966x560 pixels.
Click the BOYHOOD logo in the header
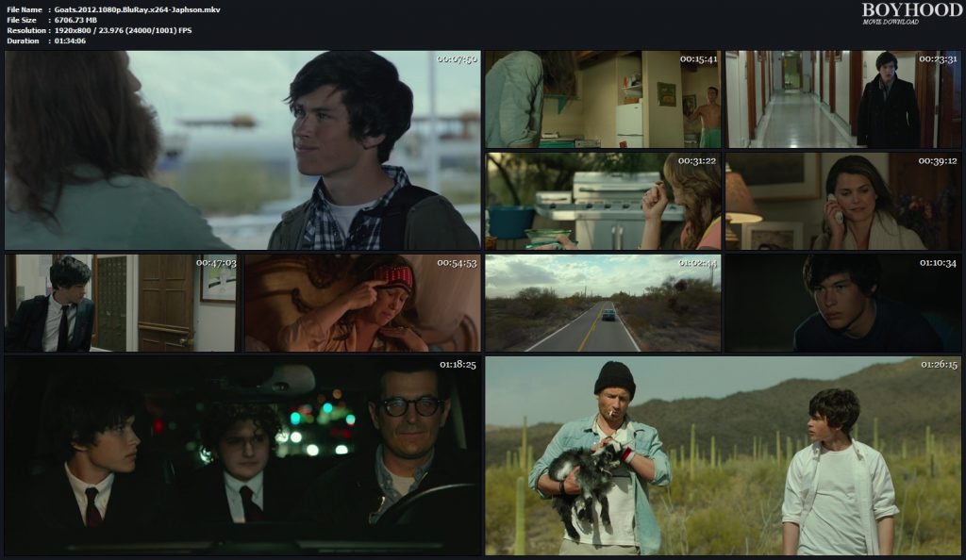pyautogui.click(x=898, y=10)
